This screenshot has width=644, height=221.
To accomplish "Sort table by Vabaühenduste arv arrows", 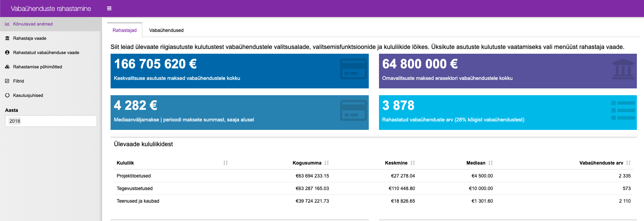I will pyautogui.click(x=628, y=163).
